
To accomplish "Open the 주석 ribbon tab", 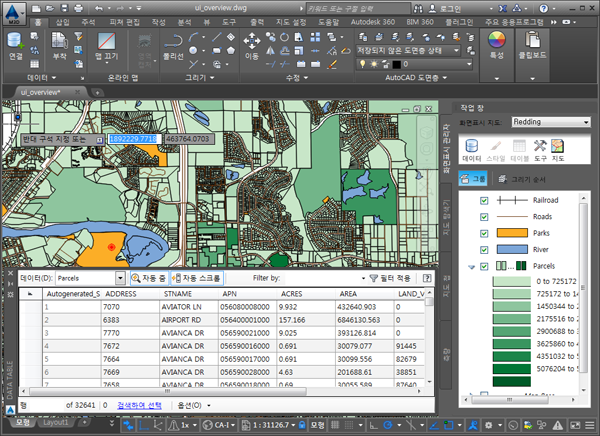I will point(89,20).
